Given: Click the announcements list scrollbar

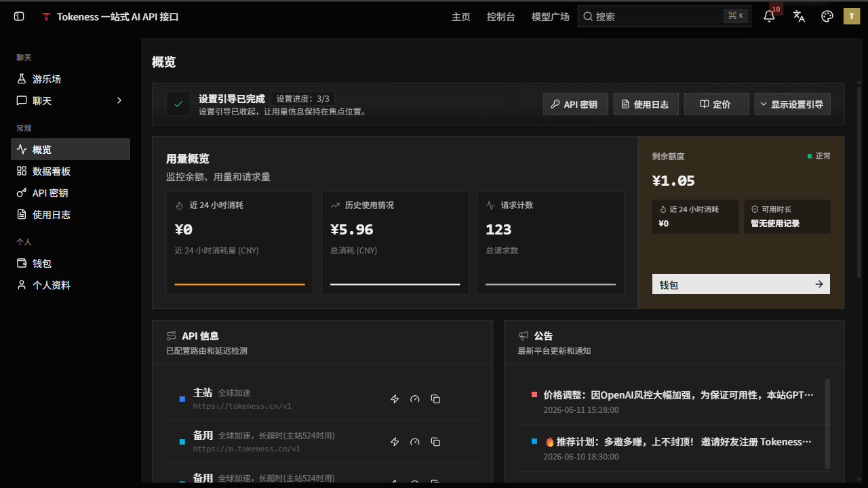Looking at the screenshot, I should click(x=827, y=424).
